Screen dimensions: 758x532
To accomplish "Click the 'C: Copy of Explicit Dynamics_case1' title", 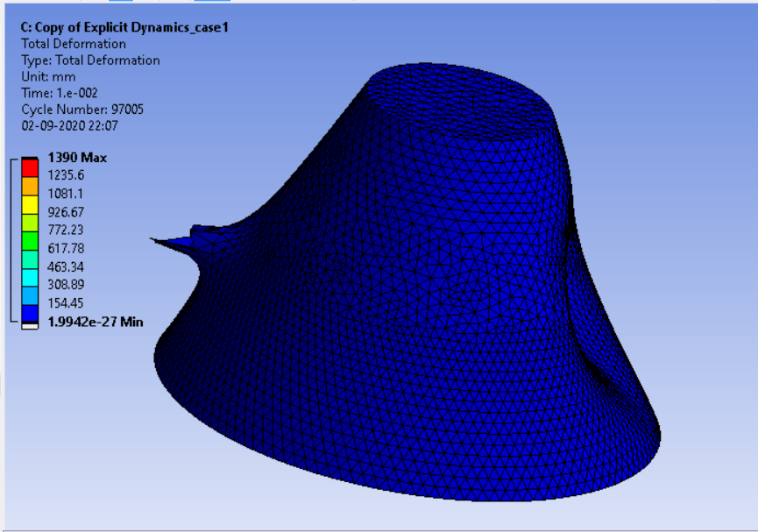I will (x=124, y=27).
